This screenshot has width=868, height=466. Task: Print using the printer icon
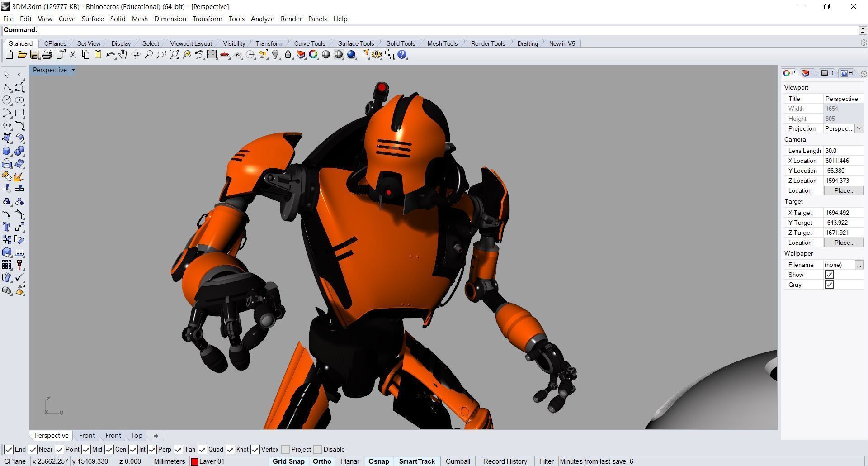47,55
